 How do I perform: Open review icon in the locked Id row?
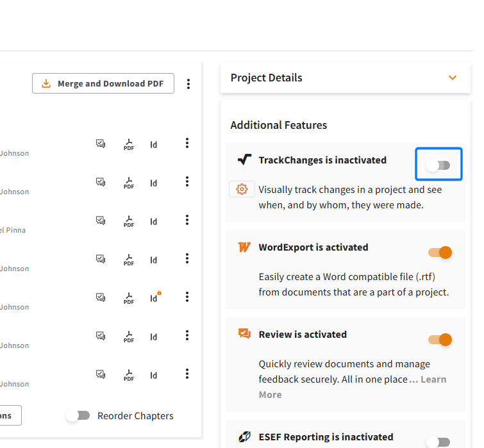(101, 297)
